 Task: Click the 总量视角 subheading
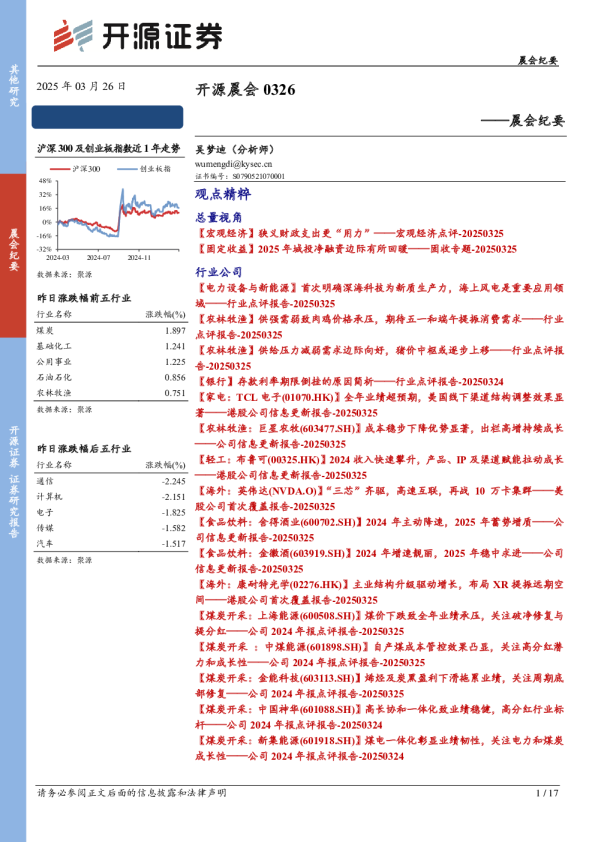pyautogui.click(x=219, y=217)
